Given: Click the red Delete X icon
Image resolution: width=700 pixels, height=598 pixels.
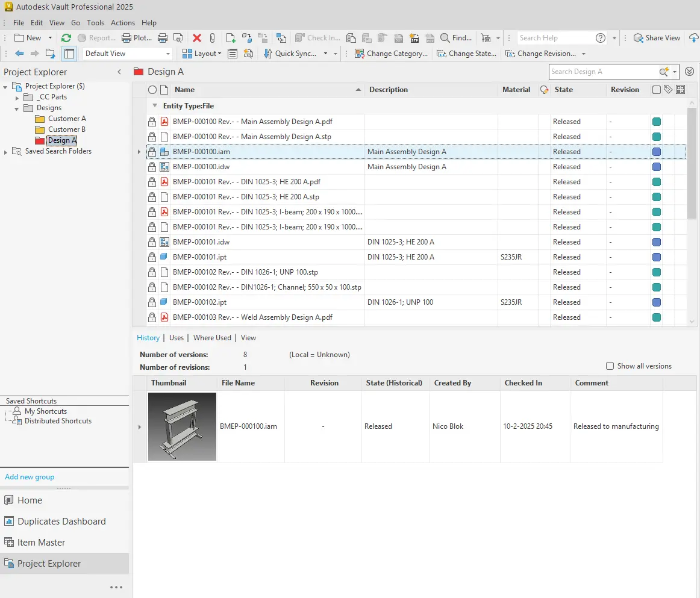Looking at the screenshot, I should click(x=197, y=38).
